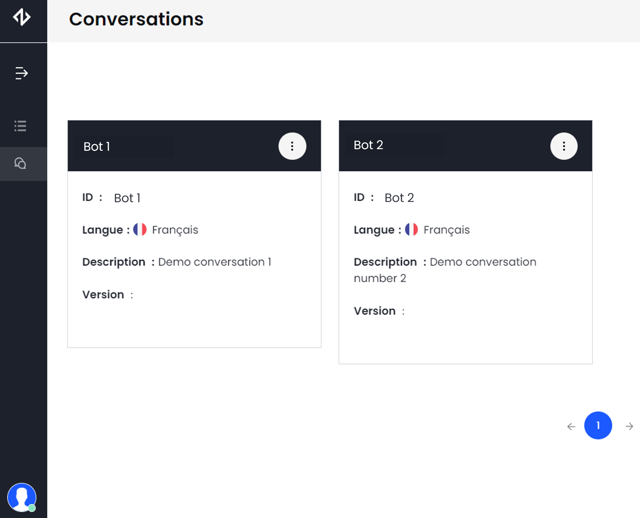Click the Version label on Bot 1 card
640x518 pixels.
click(x=103, y=295)
